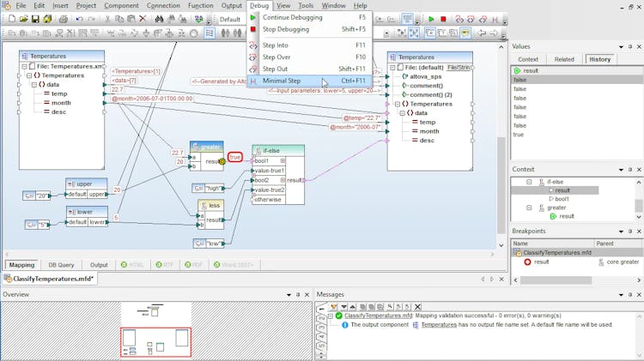Clear messages with the X icon in Messages toolbar
Screen dimensions: 644x361
pos(417,306)
